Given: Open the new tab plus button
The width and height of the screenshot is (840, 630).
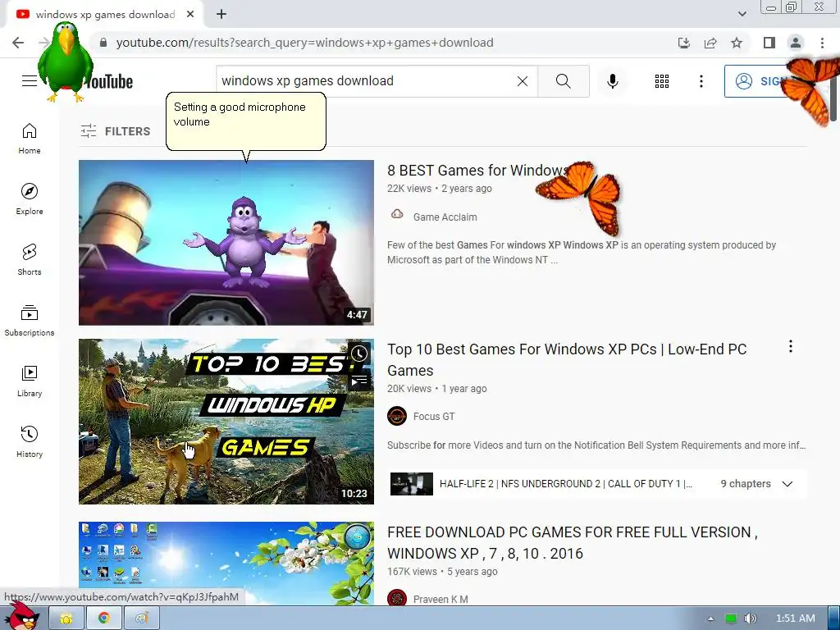Looking at the screenshot, I should [x=221, y=15].
